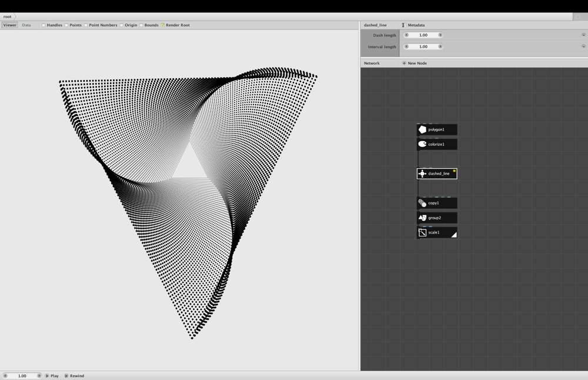Open the Metadata button
588x380 pixels.
coord(413,25)
